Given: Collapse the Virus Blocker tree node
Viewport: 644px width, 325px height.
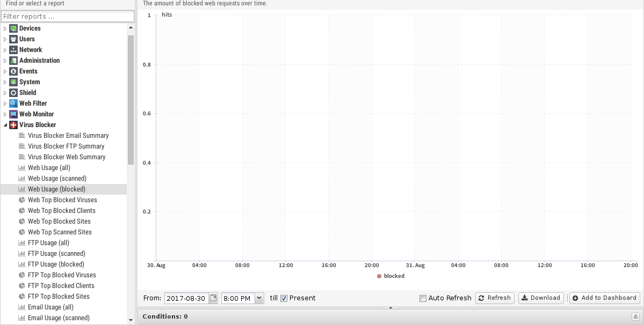Looking at the screenshot, I should point(5,125).
